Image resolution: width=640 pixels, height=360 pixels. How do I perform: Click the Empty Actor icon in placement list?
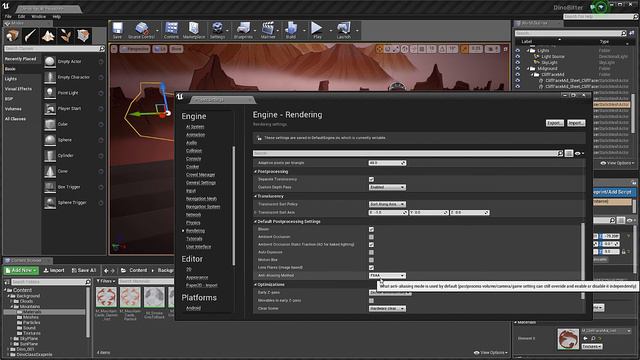[x=50, y=61]
